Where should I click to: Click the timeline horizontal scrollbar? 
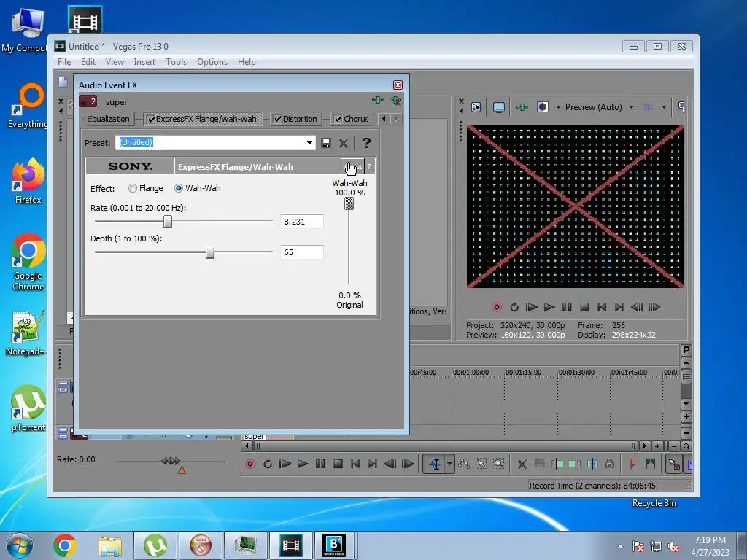pyautogui.click(x=444, y=446)
